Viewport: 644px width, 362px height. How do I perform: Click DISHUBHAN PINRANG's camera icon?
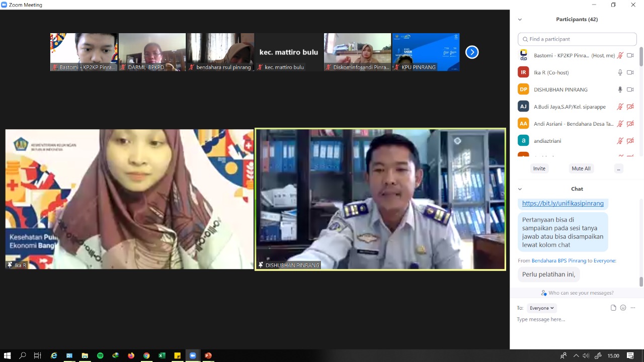tap(630, 89)
